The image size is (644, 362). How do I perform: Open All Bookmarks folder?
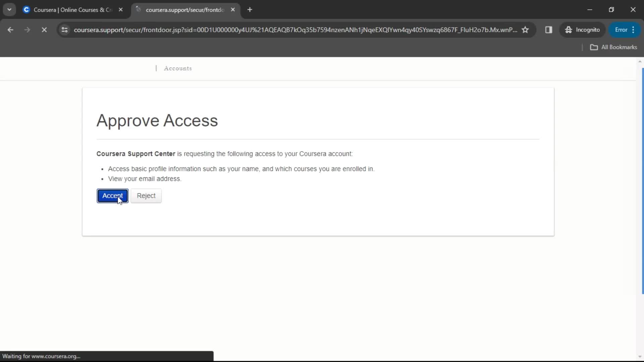point(613,47)
